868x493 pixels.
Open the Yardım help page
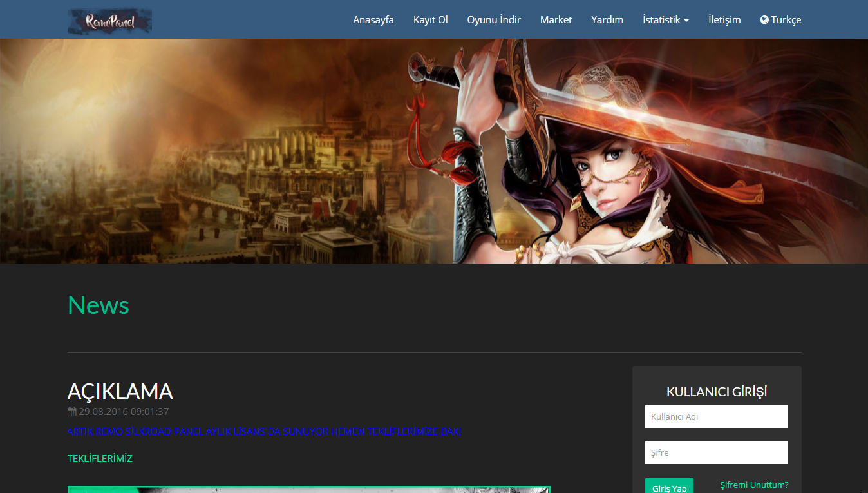[607, 20]
